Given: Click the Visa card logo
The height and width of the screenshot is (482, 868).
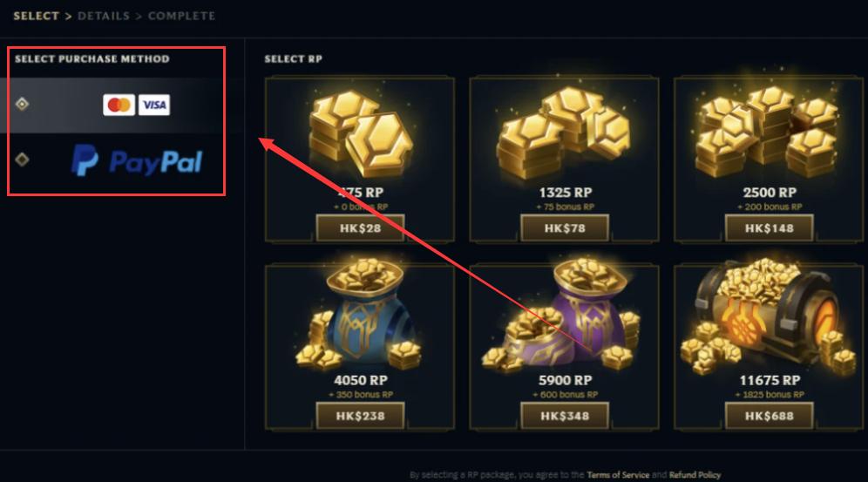Looking at the screenshot, I should (154, 105).
